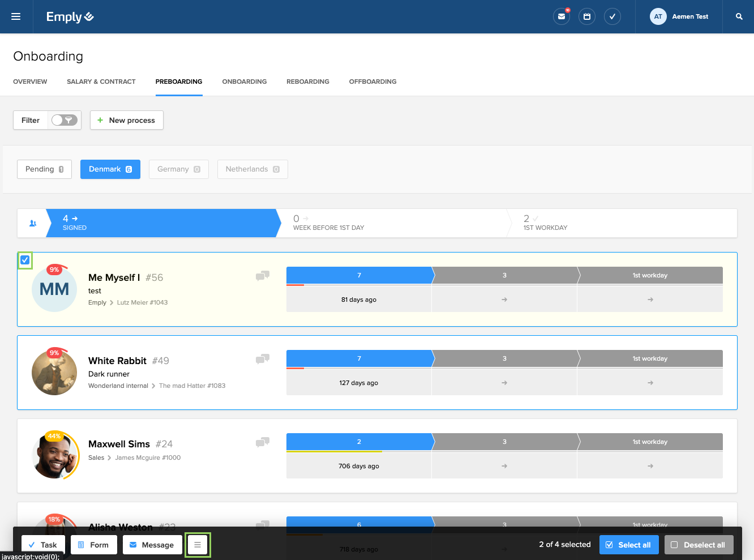Click the New process button
The height and width of the screenshot is (560, 754).
126,120
